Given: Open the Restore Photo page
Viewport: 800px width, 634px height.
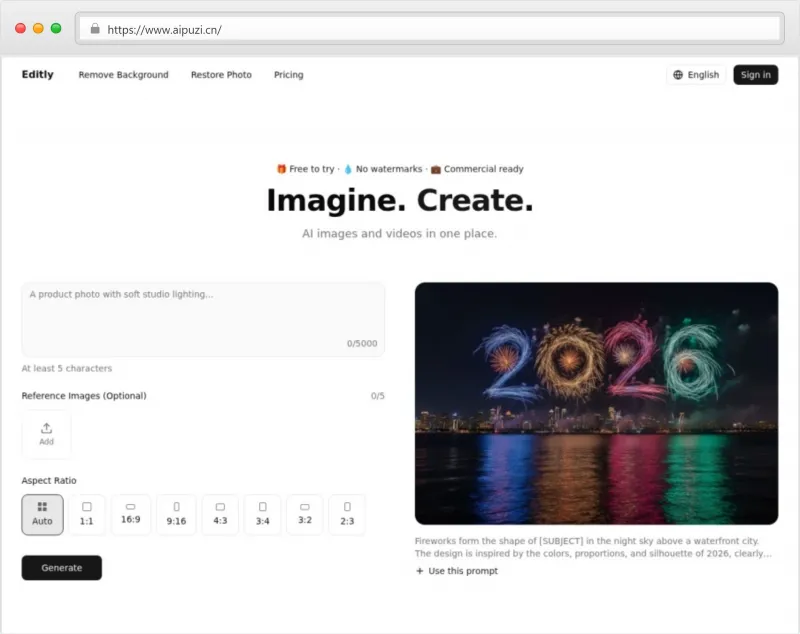Looking at the screenshot, I should (x=221, y=75).
